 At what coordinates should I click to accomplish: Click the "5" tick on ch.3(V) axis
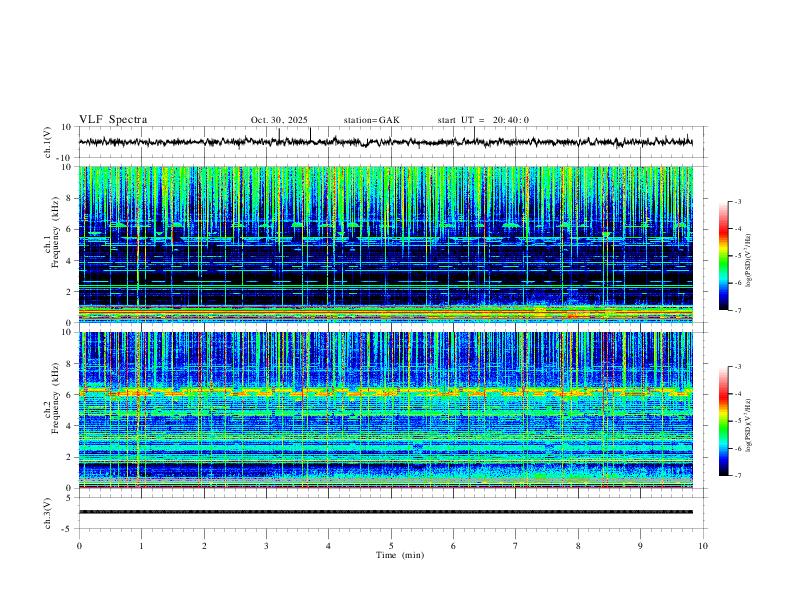(69, 497)
